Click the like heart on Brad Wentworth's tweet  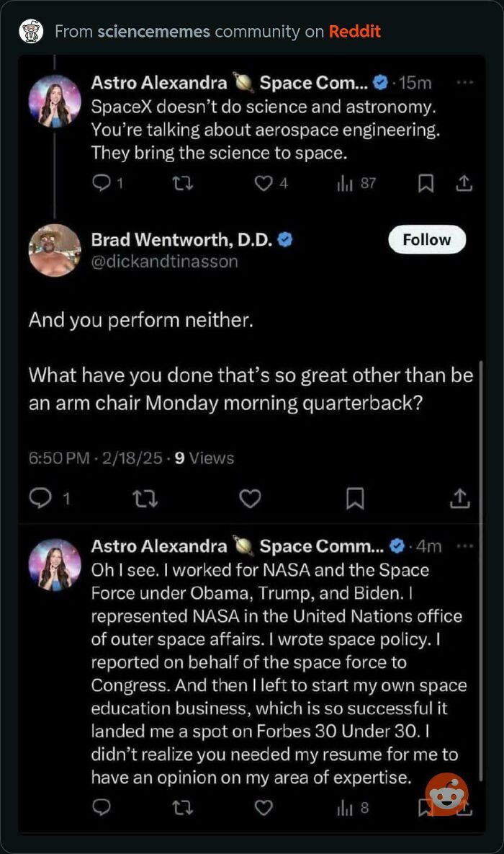tap(250, 497)
